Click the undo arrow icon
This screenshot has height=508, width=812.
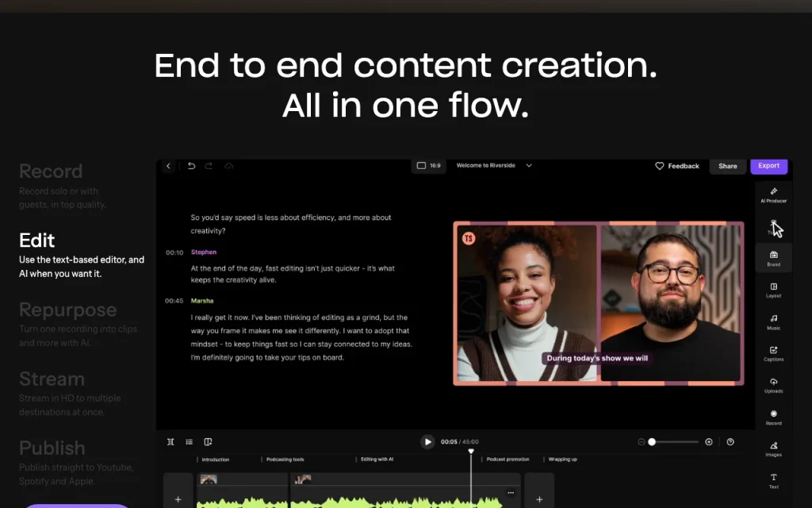point(191,166)
